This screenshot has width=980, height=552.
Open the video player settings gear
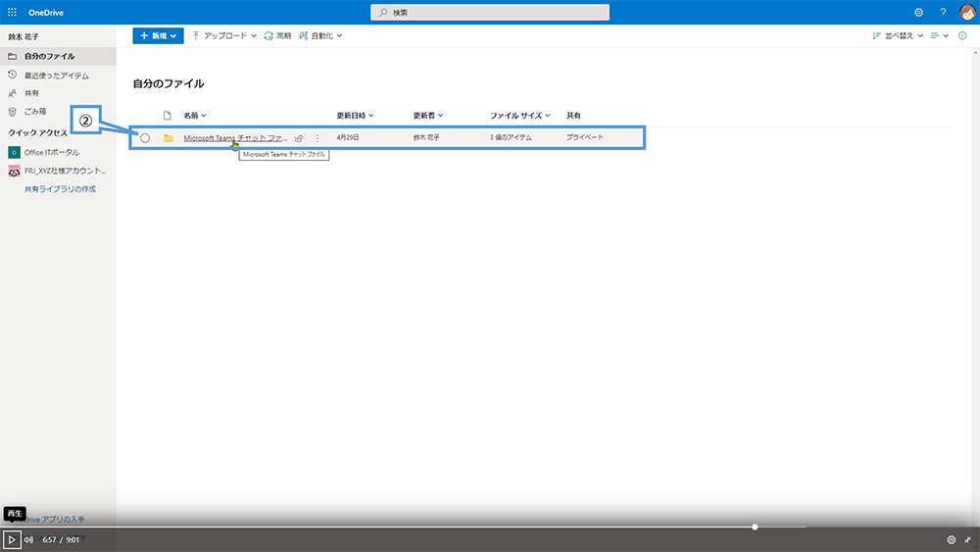tap(952, 539)
